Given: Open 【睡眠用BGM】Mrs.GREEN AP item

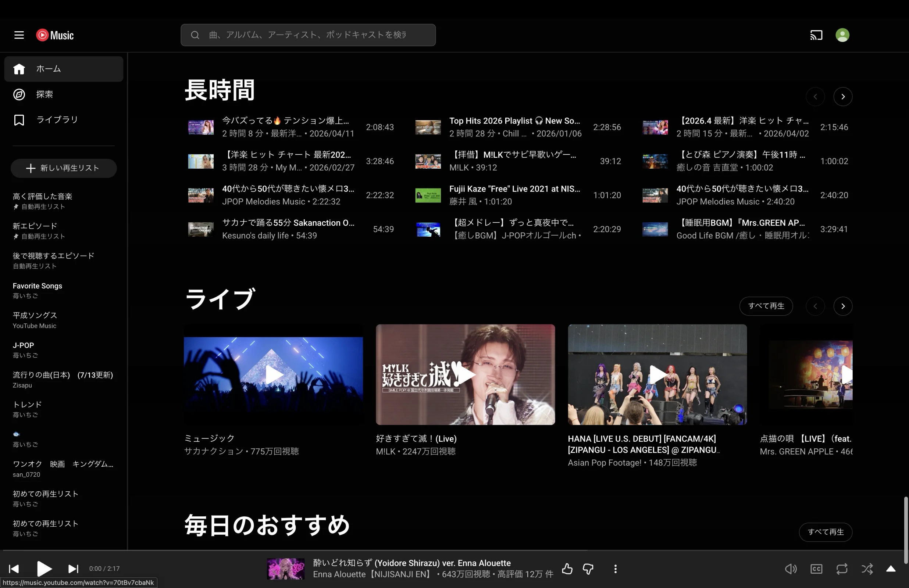Looking at the screenshot, I should click(x=741, y=223).
